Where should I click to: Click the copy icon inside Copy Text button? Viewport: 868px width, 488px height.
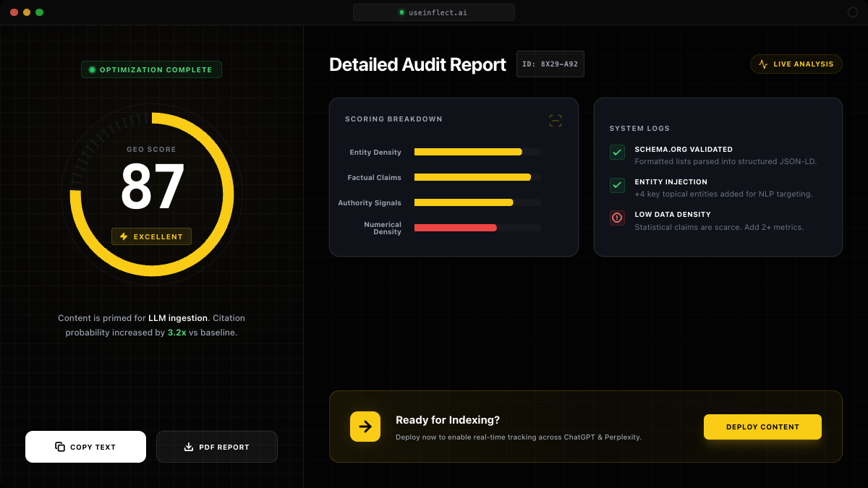(x=59, y=447)
